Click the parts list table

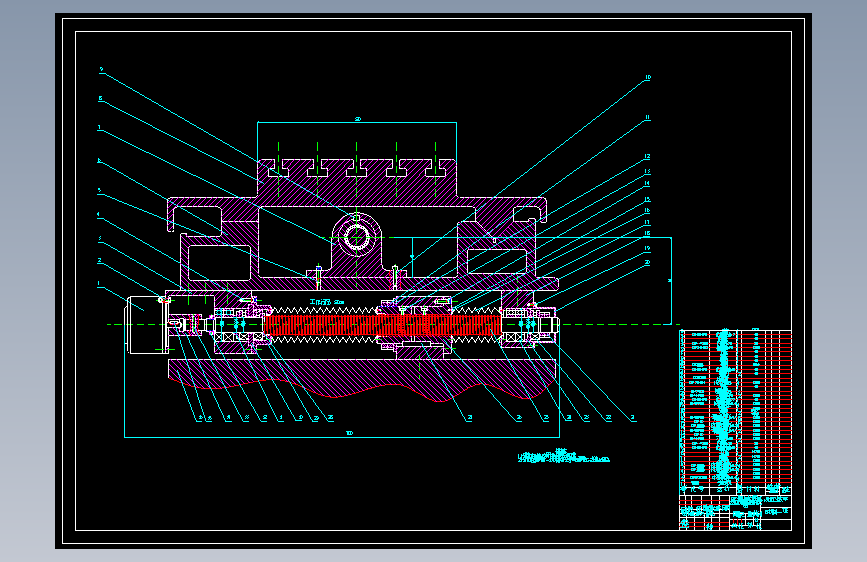(735, 412)
